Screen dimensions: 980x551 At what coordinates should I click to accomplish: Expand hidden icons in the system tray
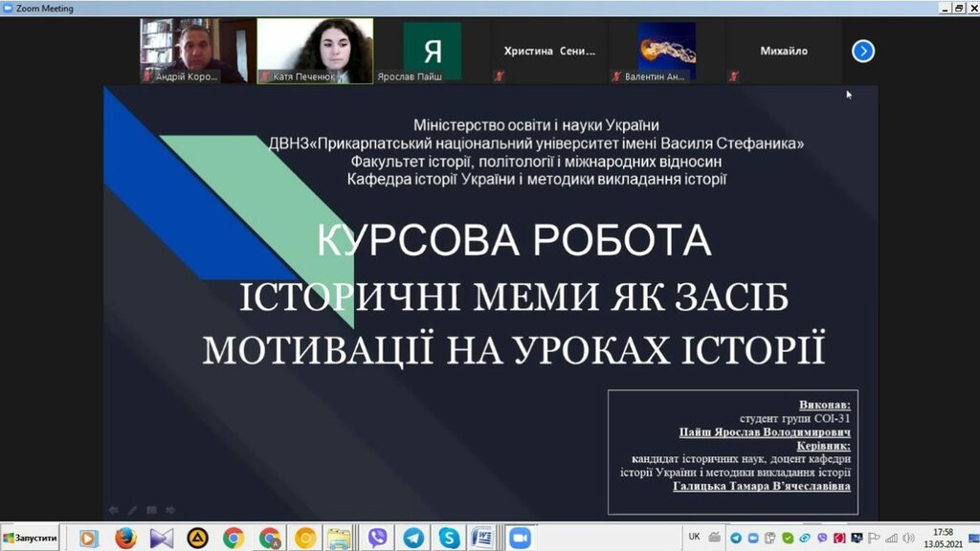point(713,537)
